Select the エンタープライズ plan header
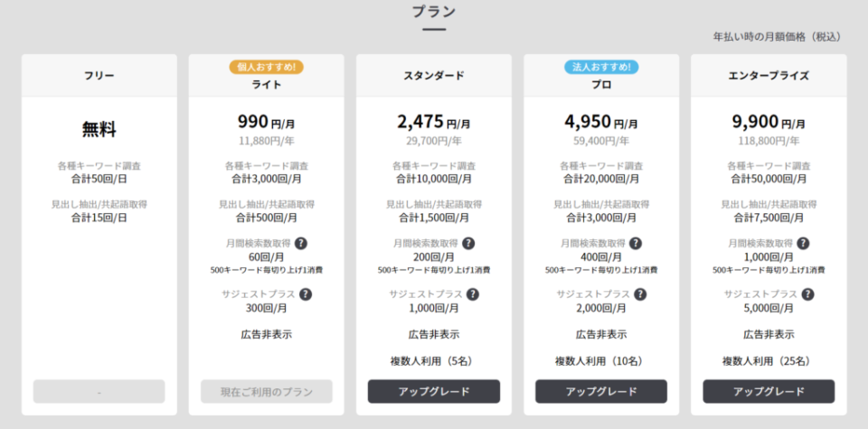This screenshot has width=868, height=429. (769, 76)
